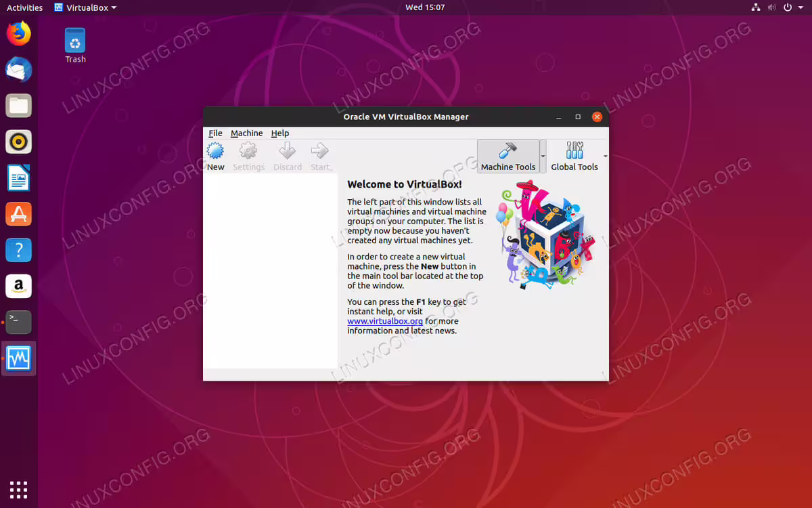
Task: Click the Welcome to VirtualBox! heading
Action: pyautogui.click(x=405, y=184)
